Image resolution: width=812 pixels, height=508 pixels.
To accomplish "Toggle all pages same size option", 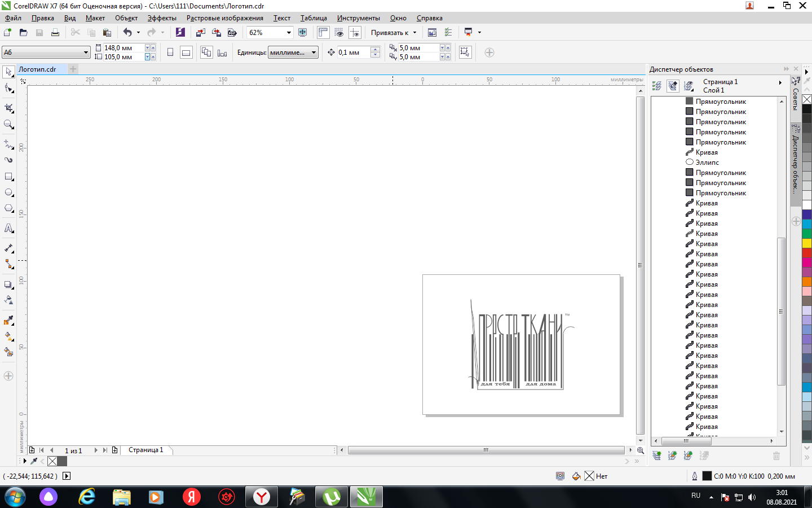I will coord(206,52).
